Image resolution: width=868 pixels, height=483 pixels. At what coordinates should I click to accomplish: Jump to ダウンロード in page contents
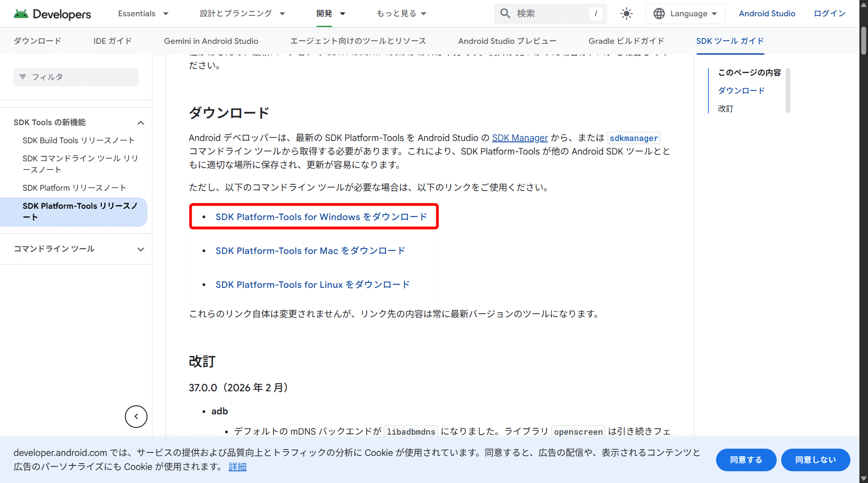741,91
